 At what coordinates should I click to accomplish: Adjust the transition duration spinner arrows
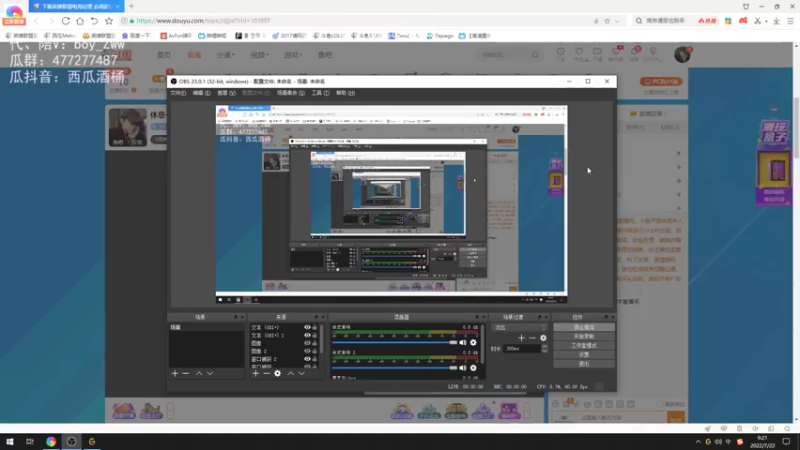[544, 348]
